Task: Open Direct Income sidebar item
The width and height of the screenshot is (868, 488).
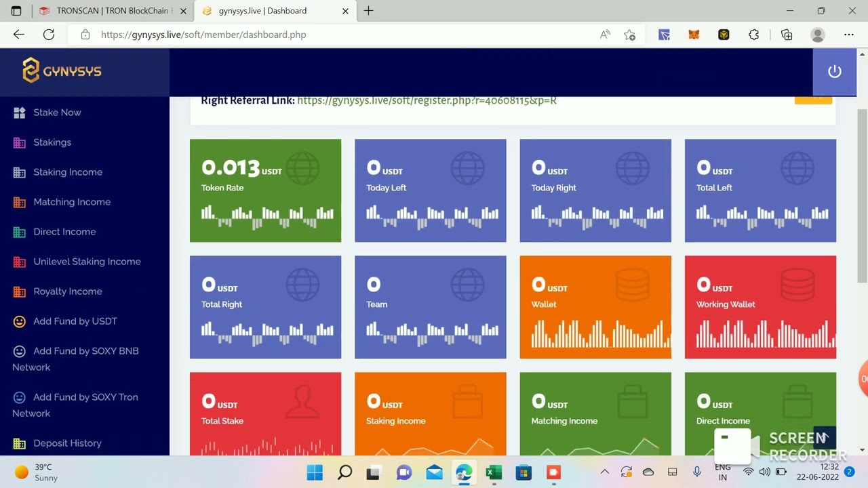Action: (x=64, y=232)
